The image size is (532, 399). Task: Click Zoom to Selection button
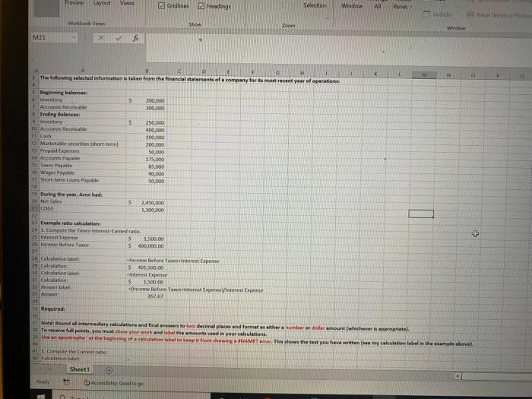point(315,5)
